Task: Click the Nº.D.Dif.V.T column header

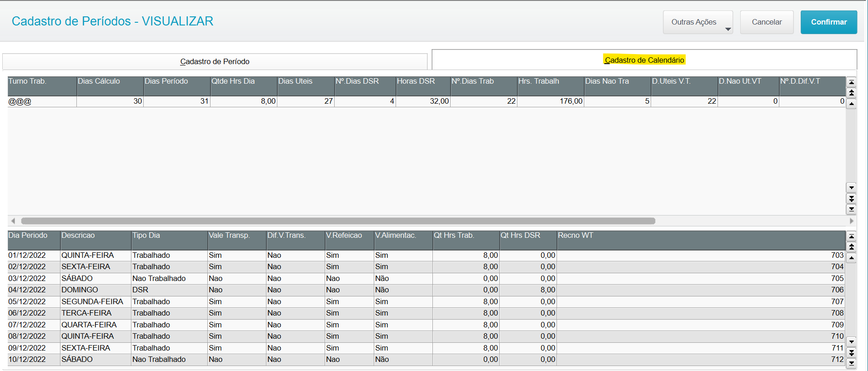Action: tap(813, 86)
